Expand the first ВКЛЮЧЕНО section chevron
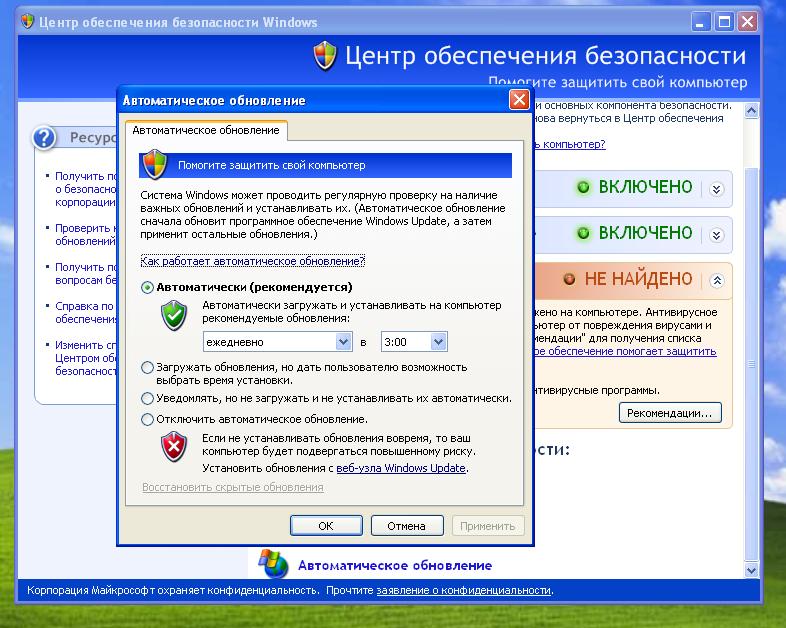Viewport: 786px width, 628px height. point(717,189)
